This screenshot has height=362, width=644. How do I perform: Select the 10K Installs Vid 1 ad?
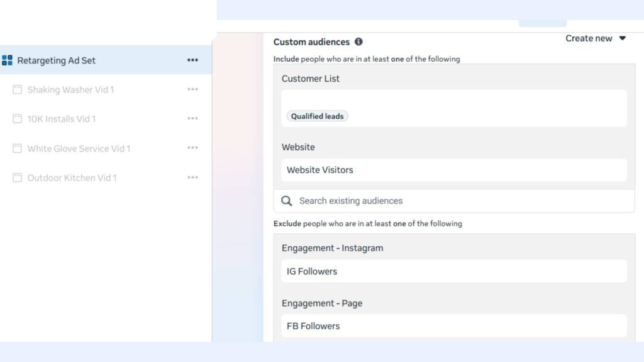point(62,119)
